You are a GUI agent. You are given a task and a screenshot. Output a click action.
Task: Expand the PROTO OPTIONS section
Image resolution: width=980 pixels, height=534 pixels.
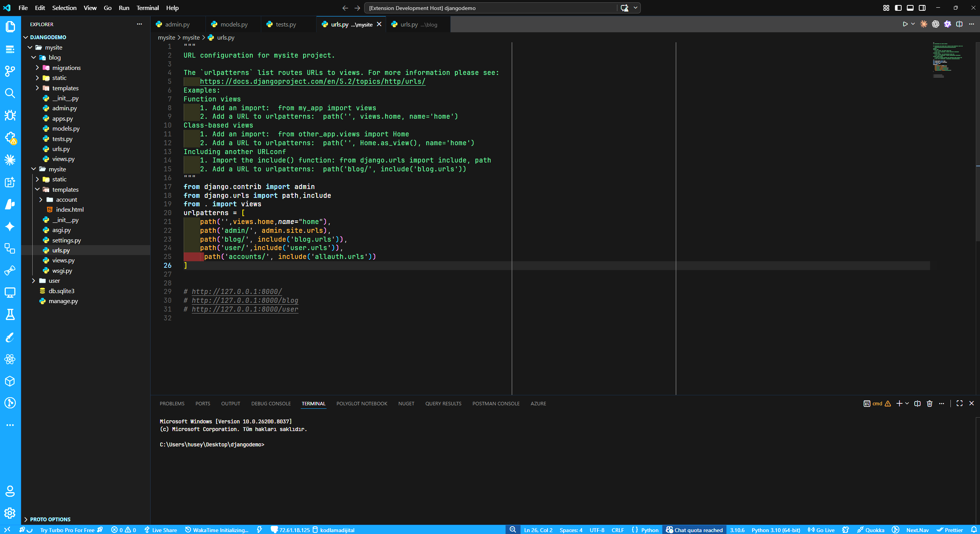coord(49,519)
